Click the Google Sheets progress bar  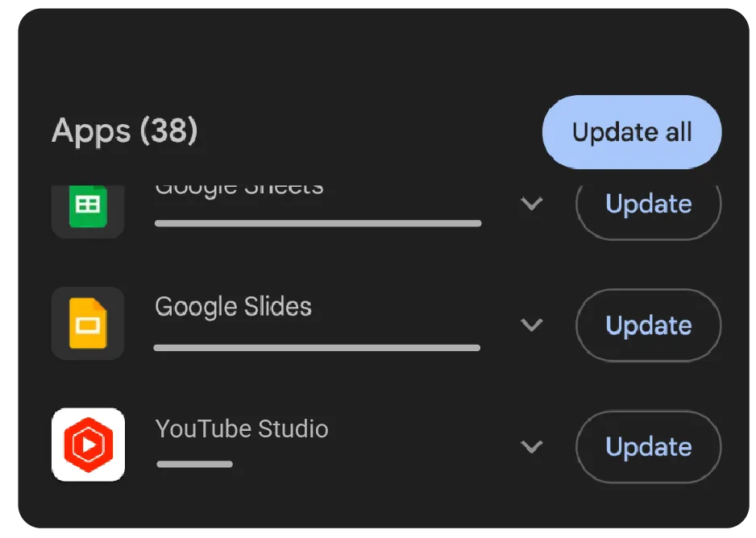coord(318,223)
